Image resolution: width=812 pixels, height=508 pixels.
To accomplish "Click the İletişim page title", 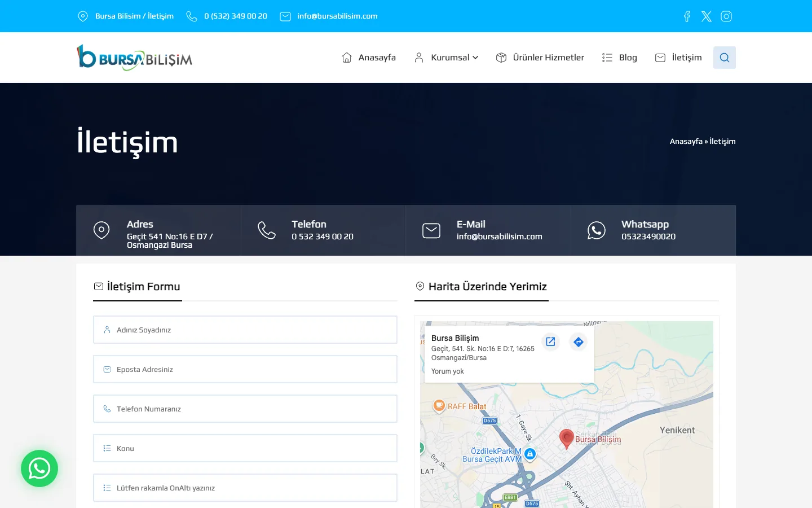I will pos(127,142).
